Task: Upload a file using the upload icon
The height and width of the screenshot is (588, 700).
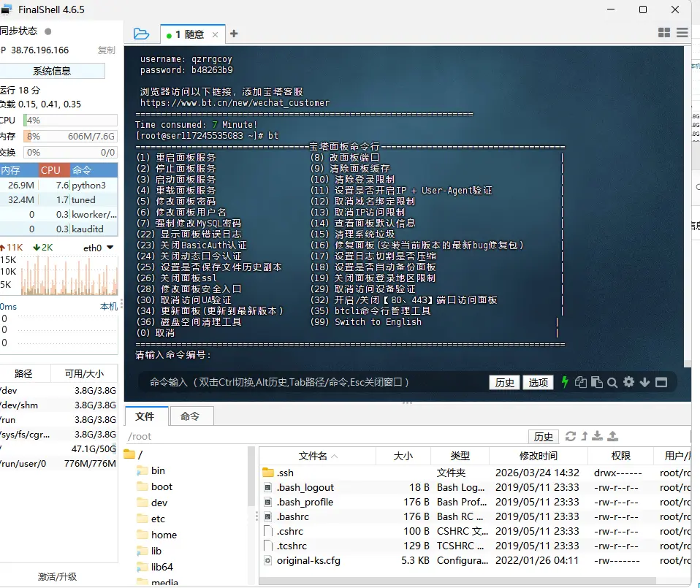Action: point(613,436)
